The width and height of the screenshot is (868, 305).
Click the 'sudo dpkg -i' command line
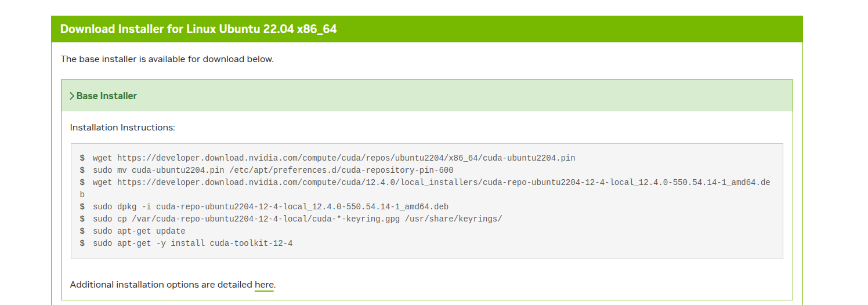(270, 206)
